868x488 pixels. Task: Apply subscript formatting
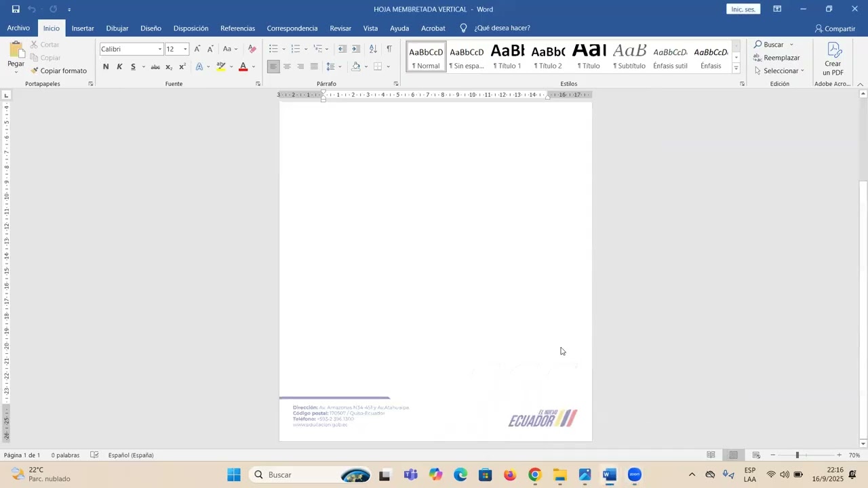tap(169, 66)
